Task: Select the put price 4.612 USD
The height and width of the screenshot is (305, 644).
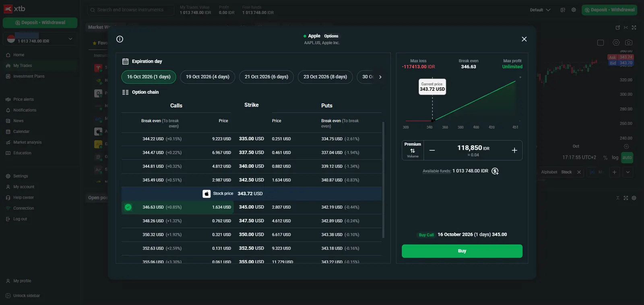Action: pyautogui.click(x=281, y=221)
